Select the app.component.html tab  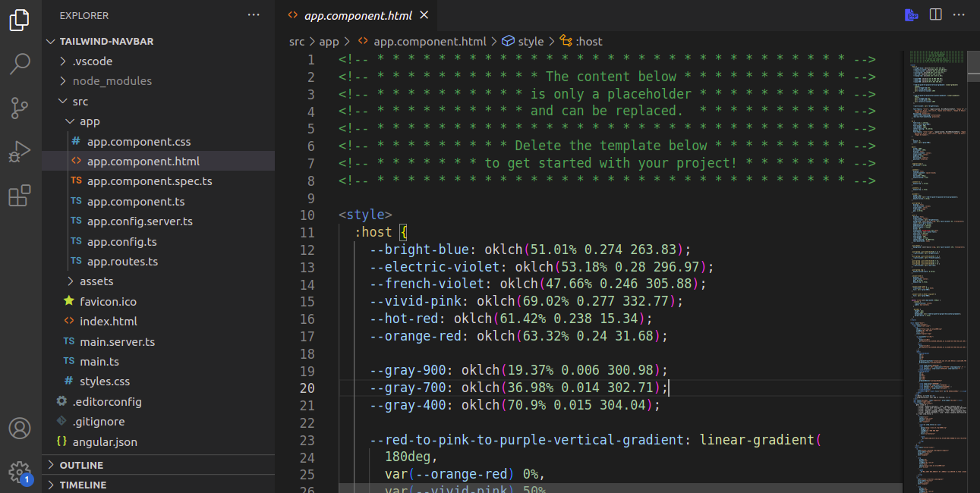[x=358, y=15]
